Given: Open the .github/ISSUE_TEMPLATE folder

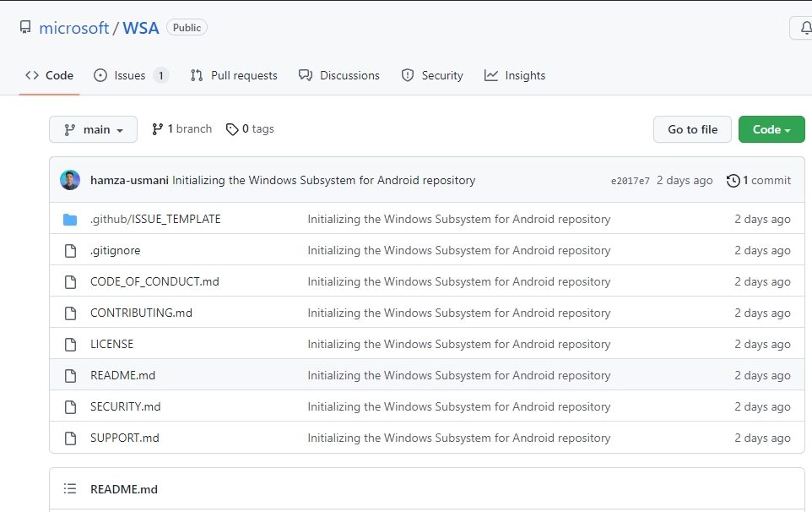Looking at the screenshot, I should tap(155, 219).
